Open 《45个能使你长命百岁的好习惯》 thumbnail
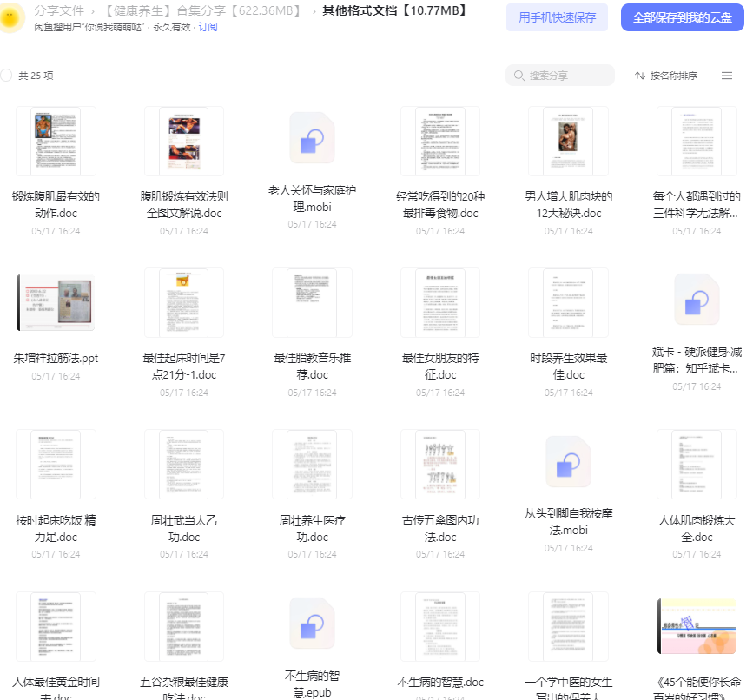The width and height of the screenshot is (753, 700). click(697, 626)
